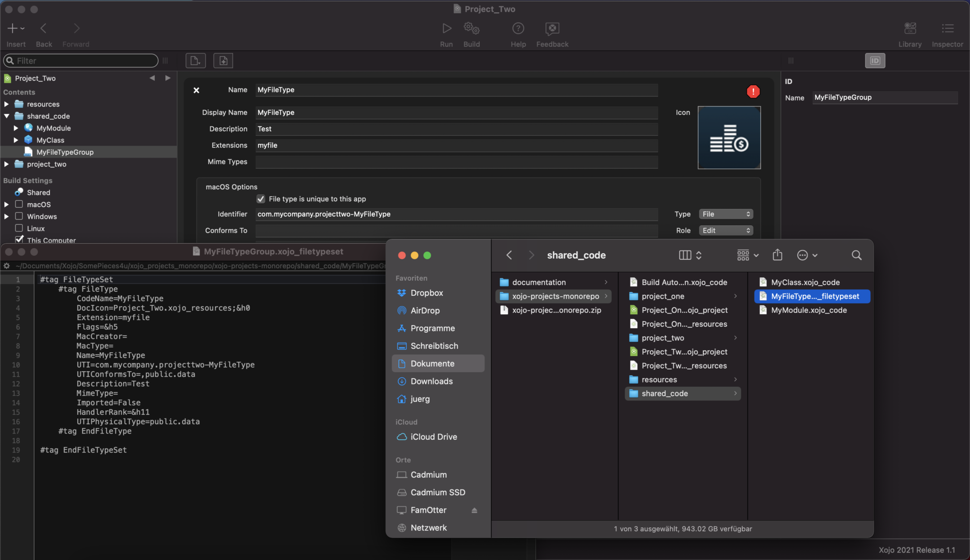Select Shared build settings item
Image resolution: width=970 pixels, height=560 pixels.
click(38, 193)
